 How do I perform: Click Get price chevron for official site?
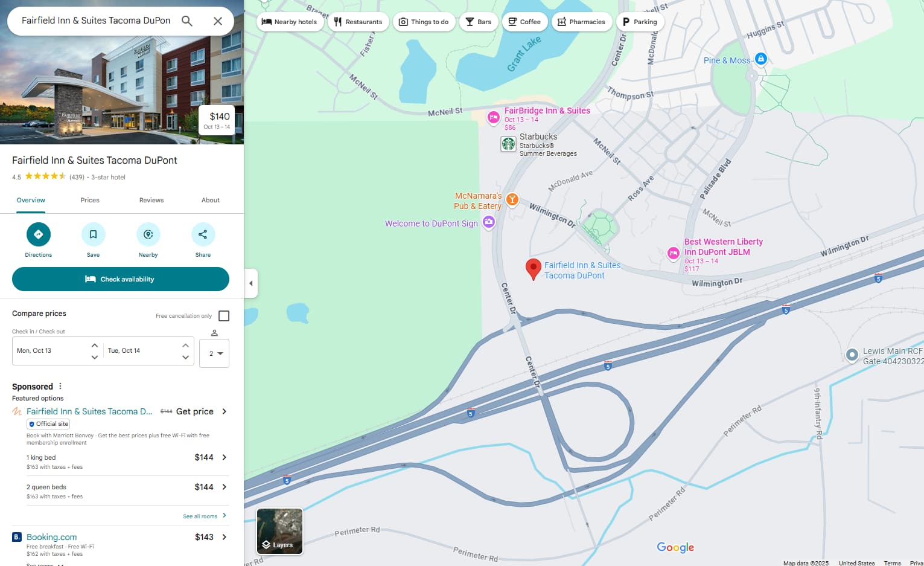[224, 411]
